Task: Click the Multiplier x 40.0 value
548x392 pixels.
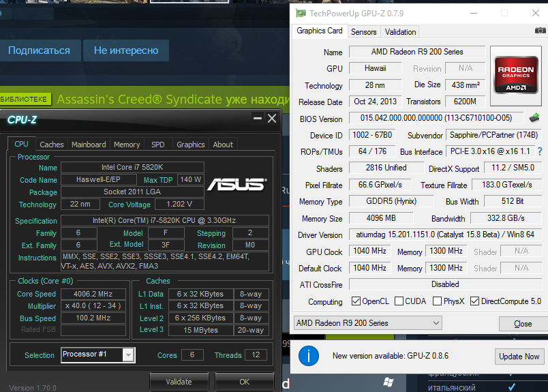Action: tap(93, 305)
